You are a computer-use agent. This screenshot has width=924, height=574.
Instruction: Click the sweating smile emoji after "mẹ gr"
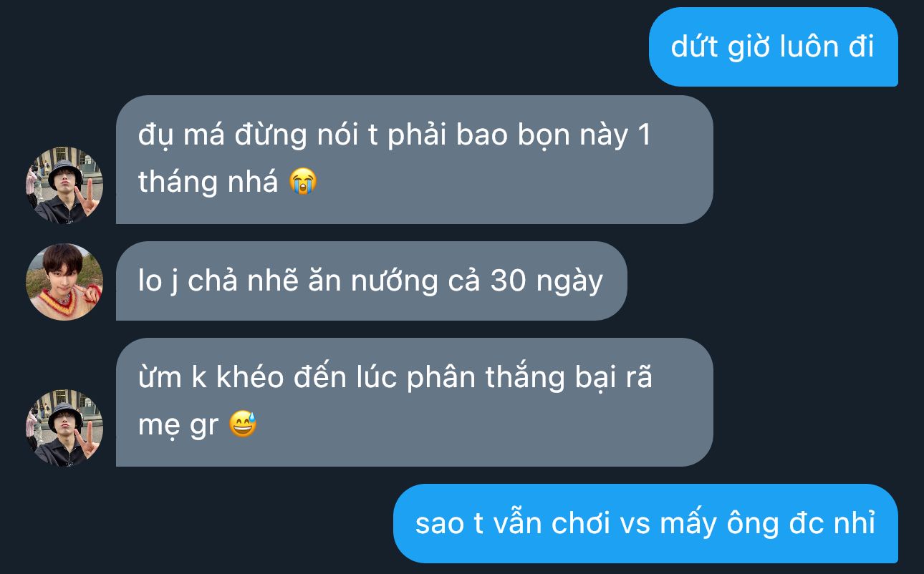[243, 425]
